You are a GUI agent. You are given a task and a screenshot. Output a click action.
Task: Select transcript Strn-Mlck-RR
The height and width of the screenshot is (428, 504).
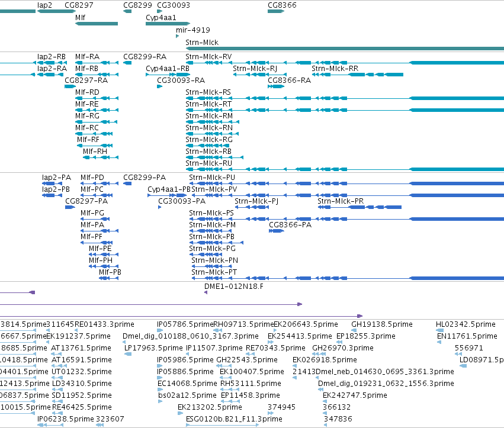[x=335, y=69]
